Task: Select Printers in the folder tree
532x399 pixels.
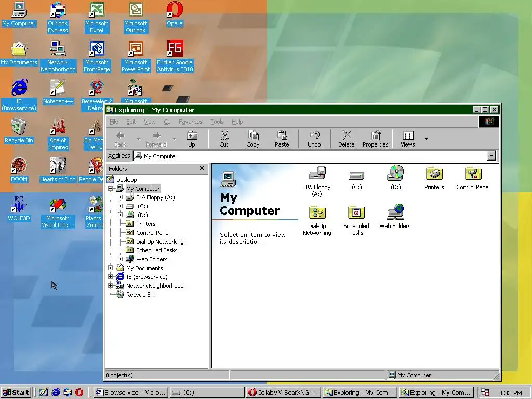Action: 145,224
